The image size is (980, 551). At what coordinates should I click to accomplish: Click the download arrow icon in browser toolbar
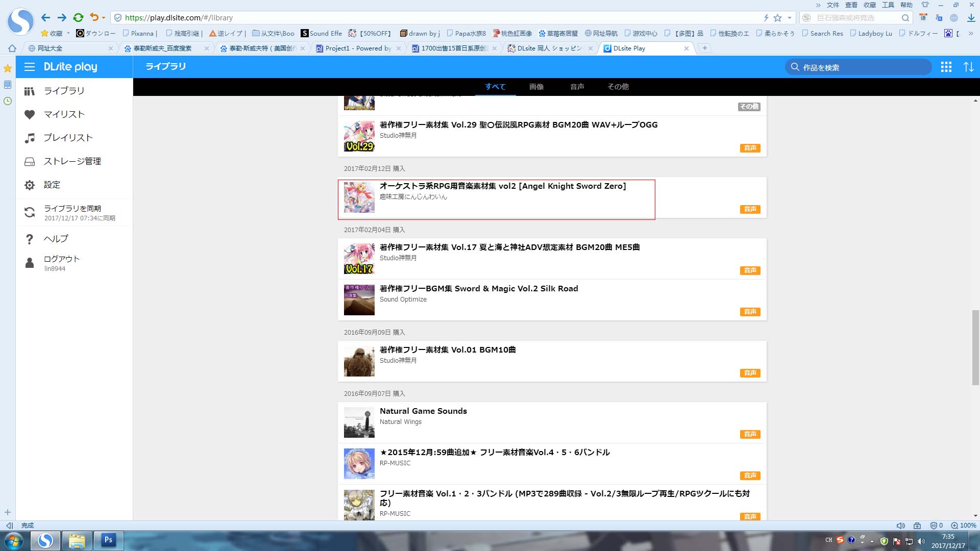point(971,18)
